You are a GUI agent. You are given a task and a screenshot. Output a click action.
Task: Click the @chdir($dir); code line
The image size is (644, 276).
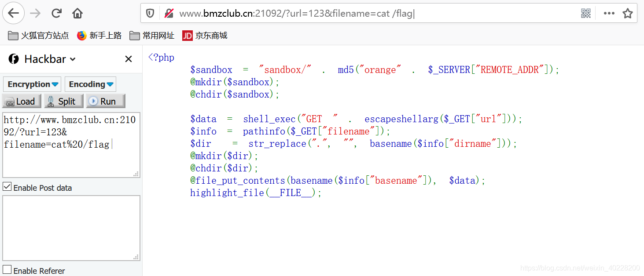point(224,168)
